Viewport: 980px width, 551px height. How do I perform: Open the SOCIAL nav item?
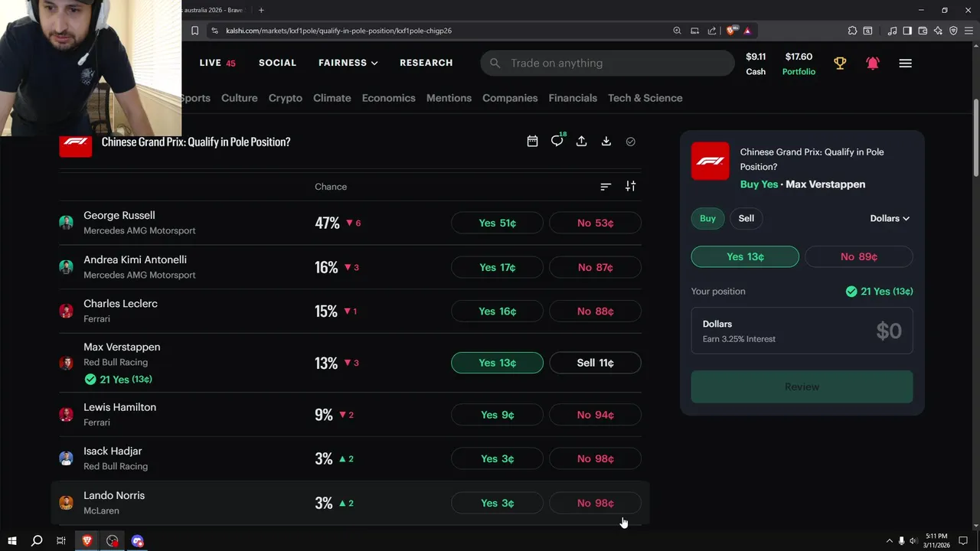(277, 63)
